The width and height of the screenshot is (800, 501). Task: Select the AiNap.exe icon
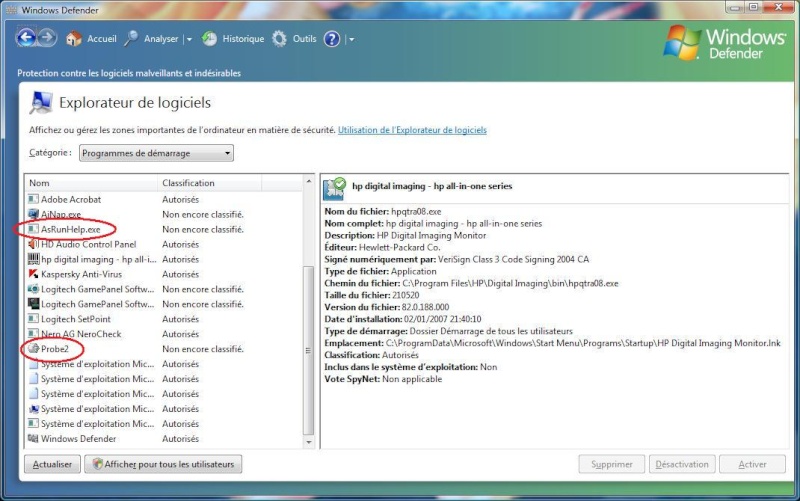coord(33,214)
